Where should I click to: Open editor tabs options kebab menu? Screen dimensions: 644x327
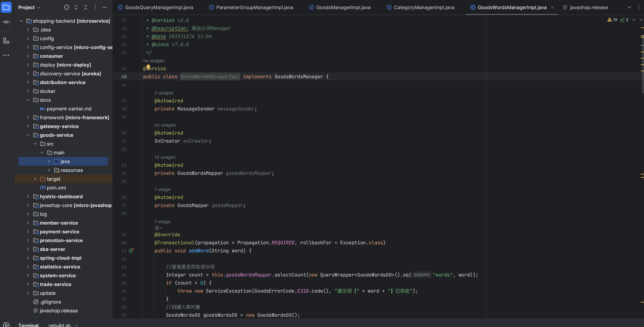pos(639,7)
